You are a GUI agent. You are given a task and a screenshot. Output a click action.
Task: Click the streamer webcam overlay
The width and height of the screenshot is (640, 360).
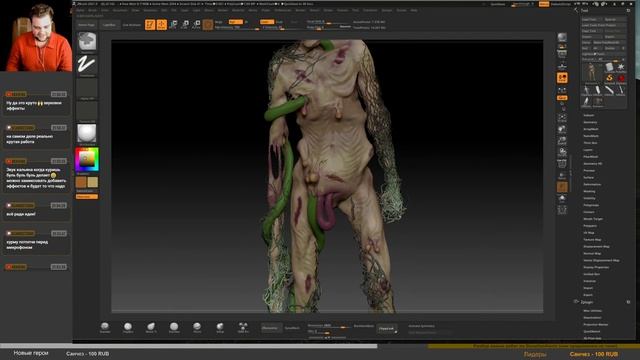click(x=36, y=36)
